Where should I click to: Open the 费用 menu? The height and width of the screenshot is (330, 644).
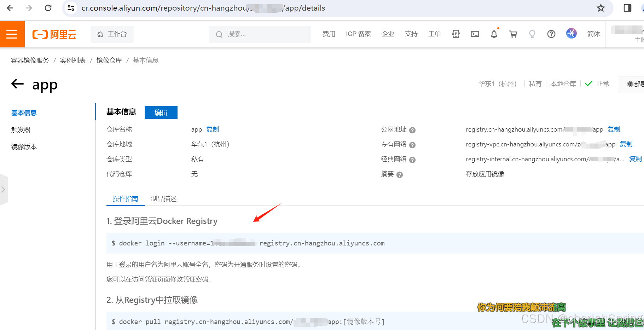tap(329, 34)
